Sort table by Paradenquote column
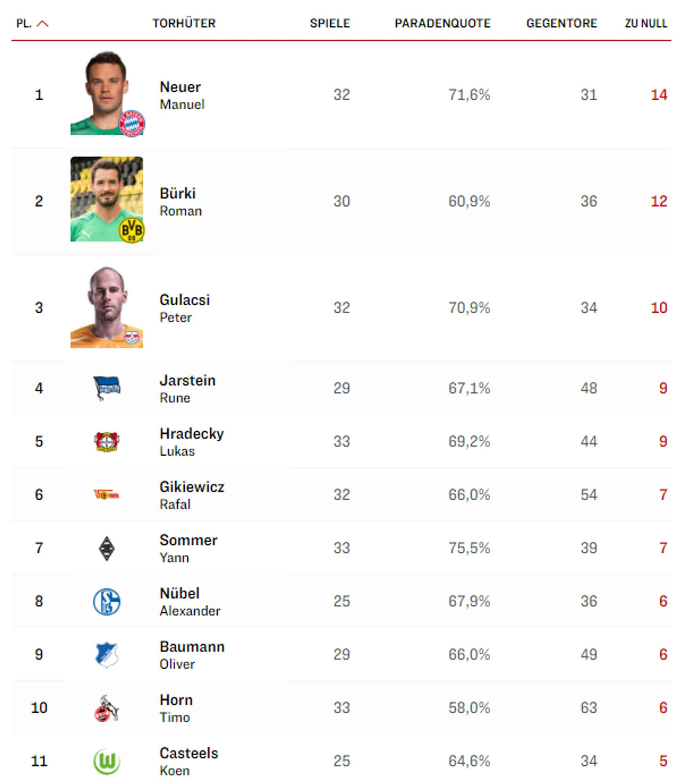This screenshot has height=784, width=687. click(442, 23)
